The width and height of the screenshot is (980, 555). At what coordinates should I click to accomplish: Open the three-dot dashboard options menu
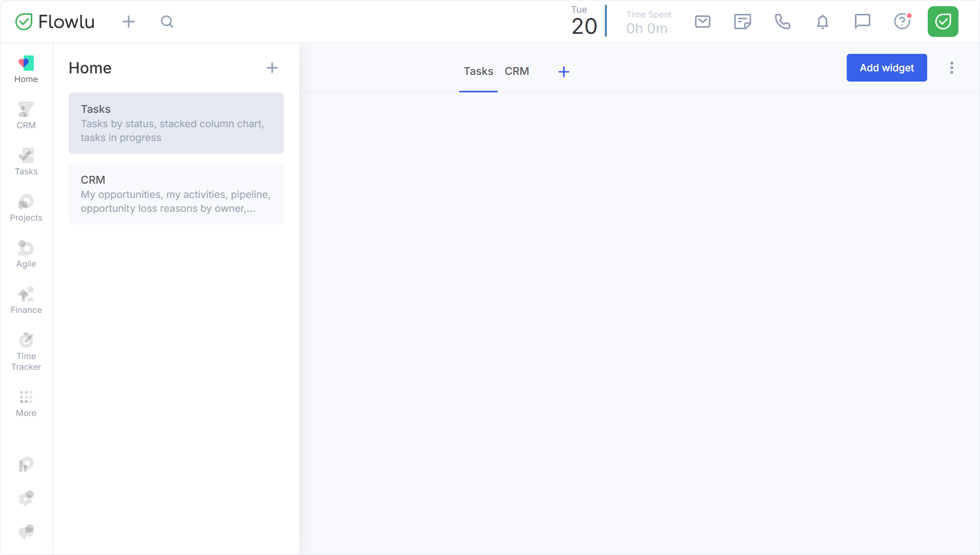coord(951,68)
